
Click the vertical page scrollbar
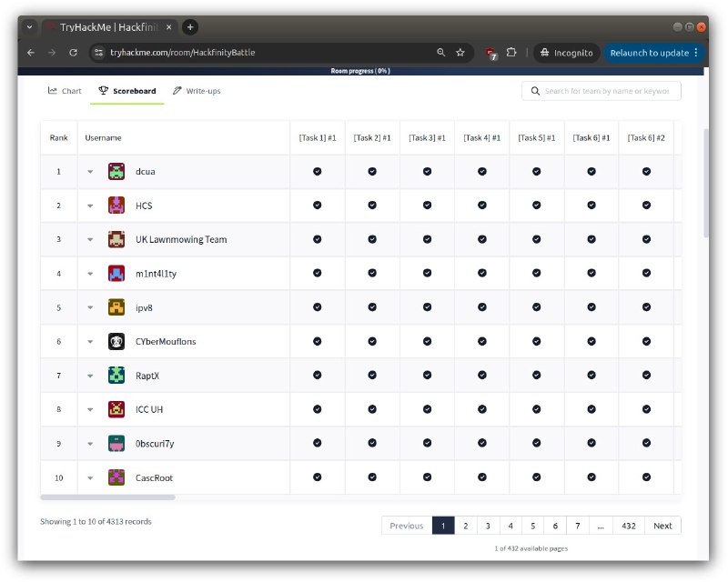tap(706, 183)
